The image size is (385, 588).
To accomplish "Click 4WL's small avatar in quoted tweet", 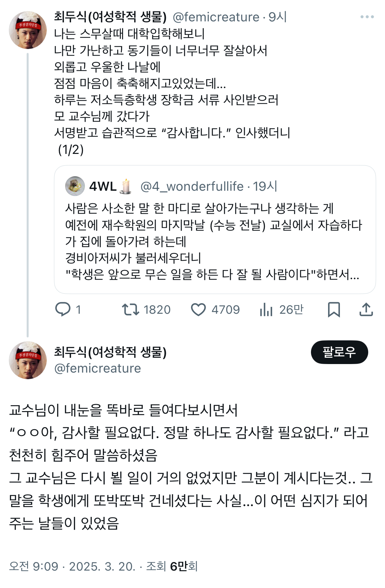I will 75,186.
